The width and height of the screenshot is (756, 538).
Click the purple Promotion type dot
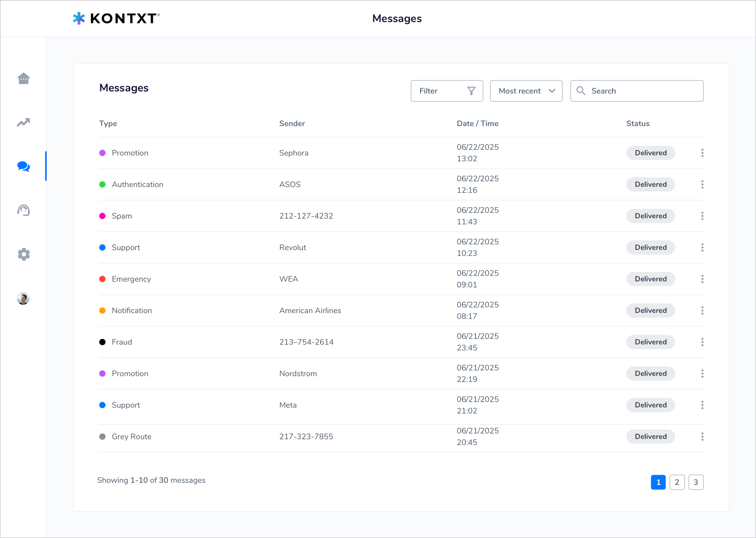pyautogui.click(x=102, y=153)
